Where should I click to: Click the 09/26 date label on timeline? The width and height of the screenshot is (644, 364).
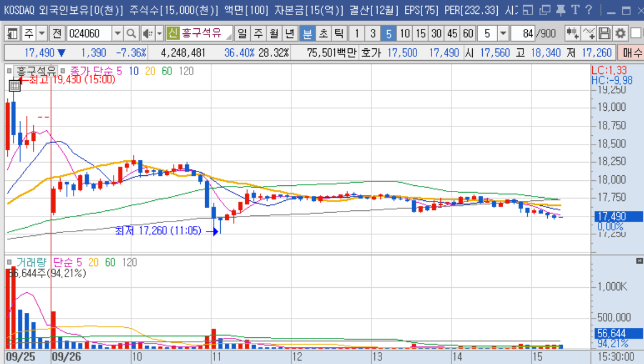(66, 357)
